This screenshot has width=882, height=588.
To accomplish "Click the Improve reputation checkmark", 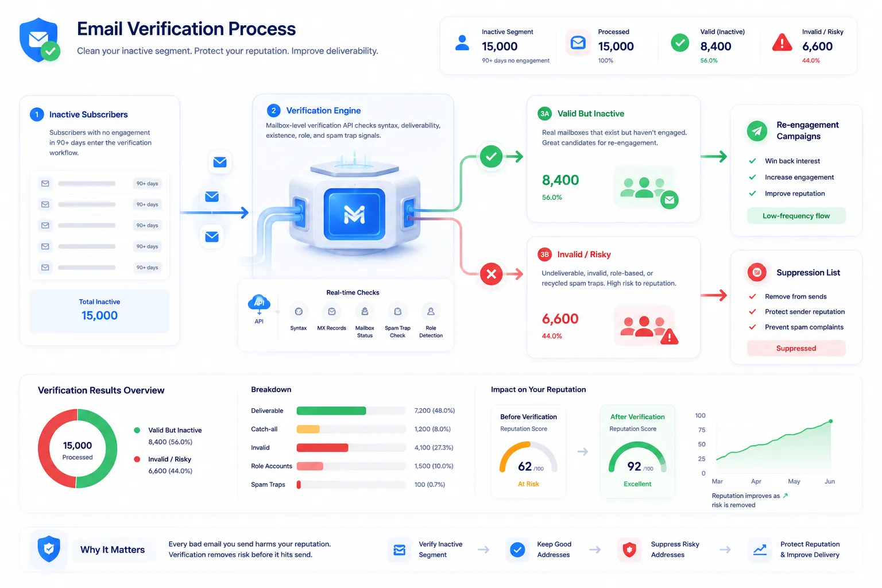I will click(752, 194).
